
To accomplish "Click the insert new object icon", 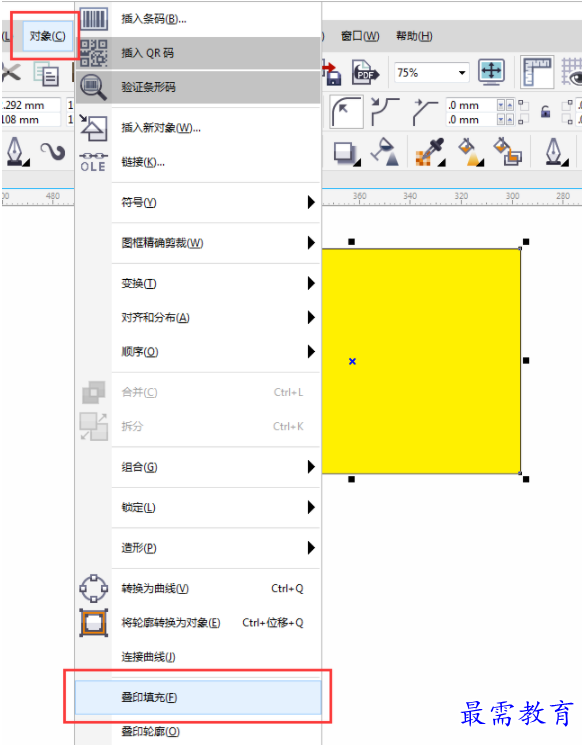I will (94, 127).
